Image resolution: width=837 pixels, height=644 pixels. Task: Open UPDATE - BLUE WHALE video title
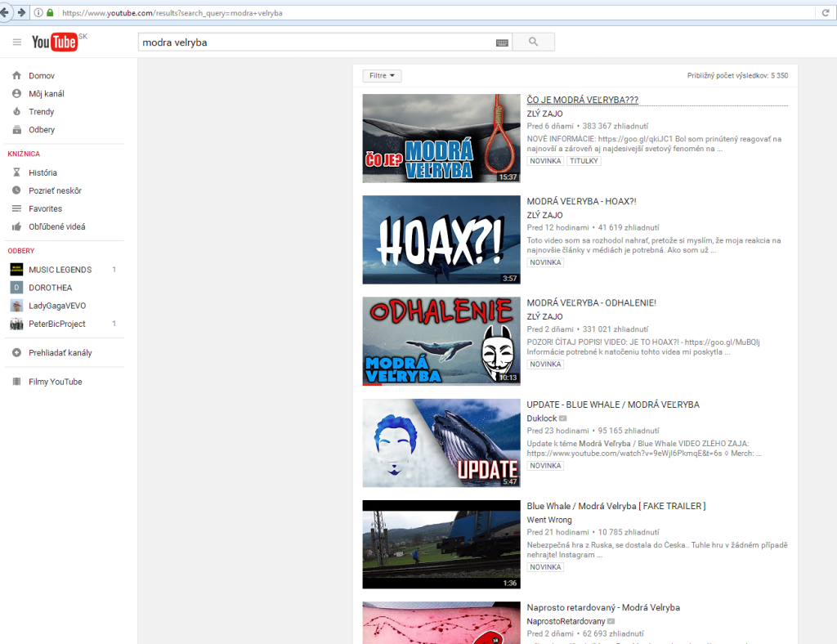click(613, 405)
